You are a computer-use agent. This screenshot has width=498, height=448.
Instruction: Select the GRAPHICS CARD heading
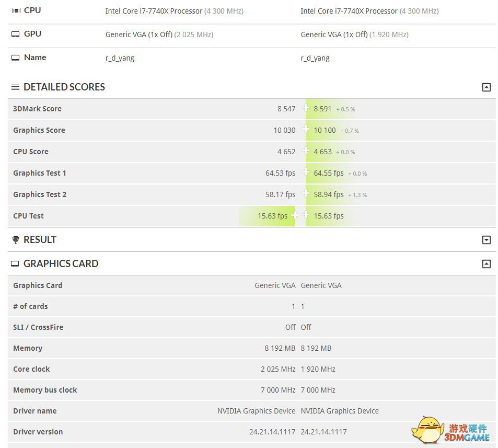61,263
